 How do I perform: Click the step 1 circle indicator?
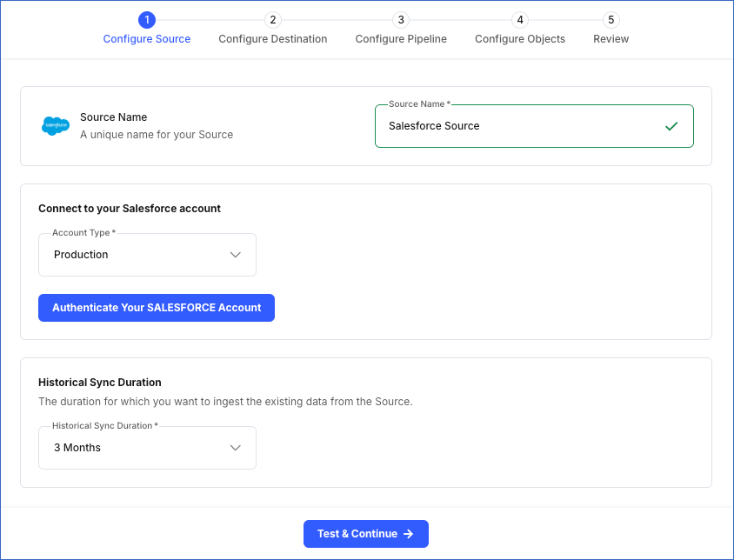(x=146, y=19)
